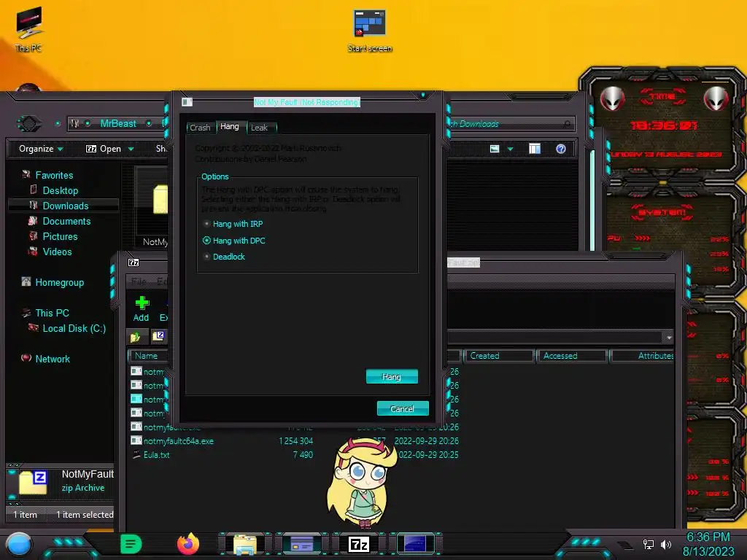The width and height of the screenshot is (747, 560).
Task: Toggle the Explorer preview pane icon
Action: click(x=535, y=149)
